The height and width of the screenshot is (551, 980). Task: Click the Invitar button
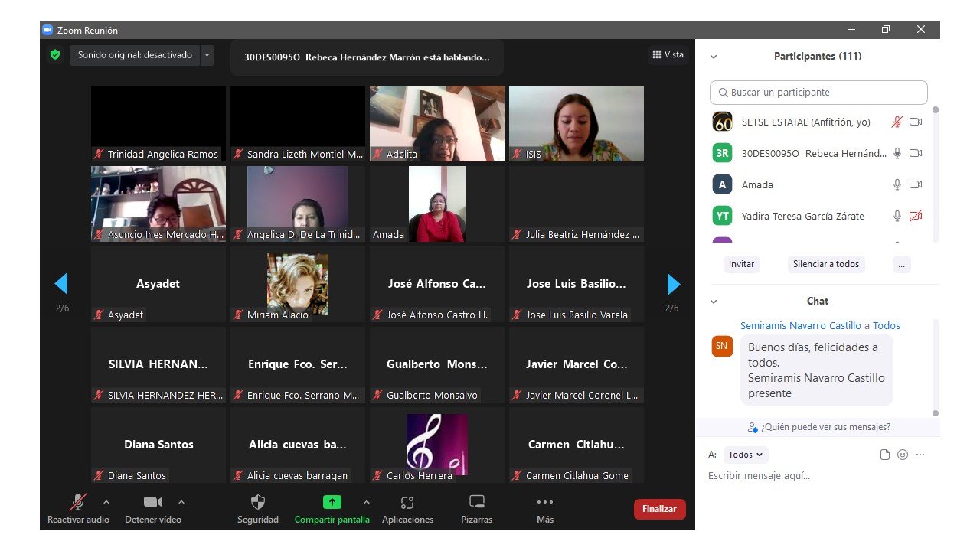(741, 264)
